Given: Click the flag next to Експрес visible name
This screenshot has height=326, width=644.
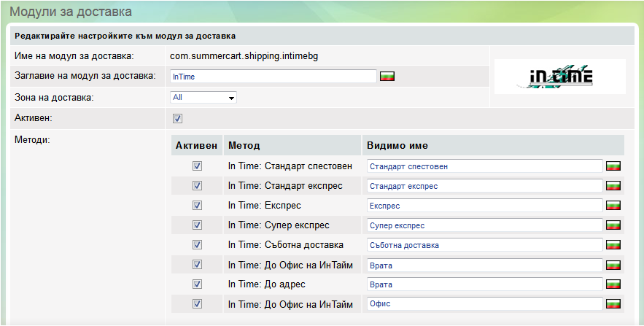Looking at the screenshot, I should coord(613,206).
